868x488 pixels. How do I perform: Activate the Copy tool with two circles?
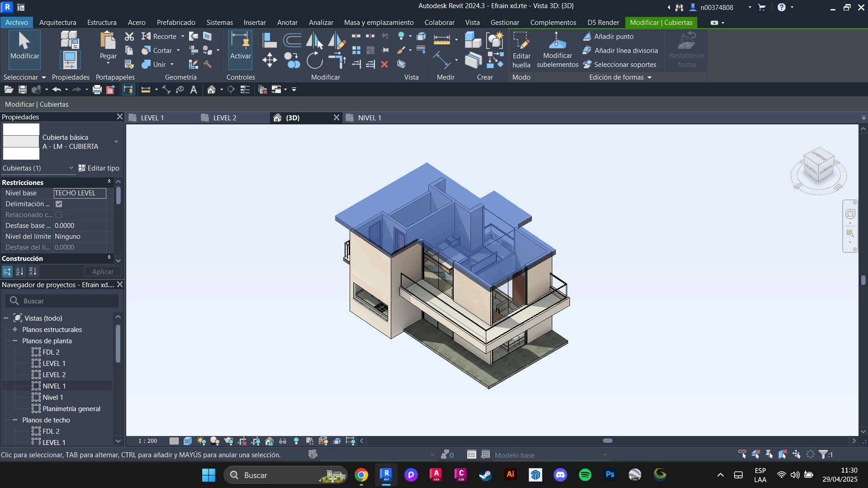tap(292, 60)
